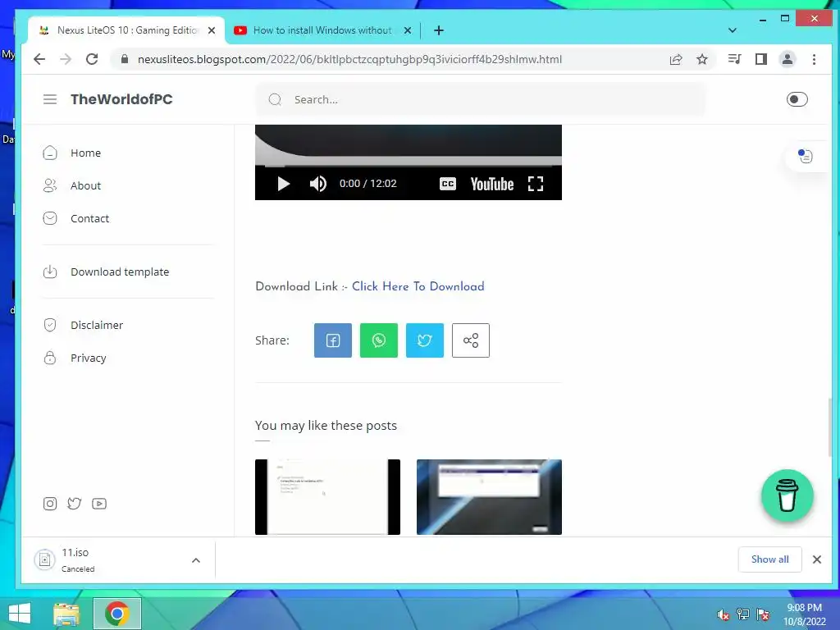The height and width of the screenshot is (630, 840).
Task: Click the Chrome taskbar icon
Action: pyautogui.click(x=116, y=614)
